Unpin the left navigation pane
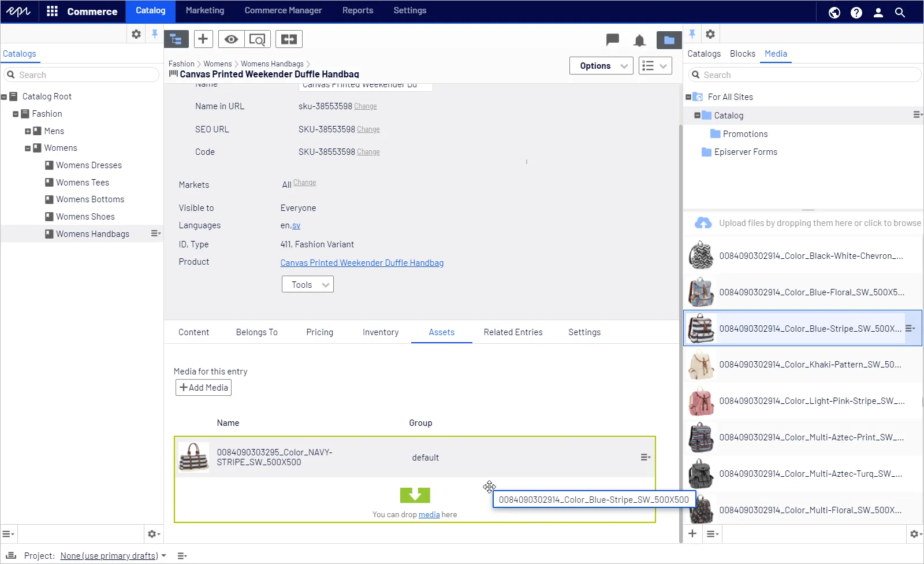 pyautogui.click(x=154, y=34)
